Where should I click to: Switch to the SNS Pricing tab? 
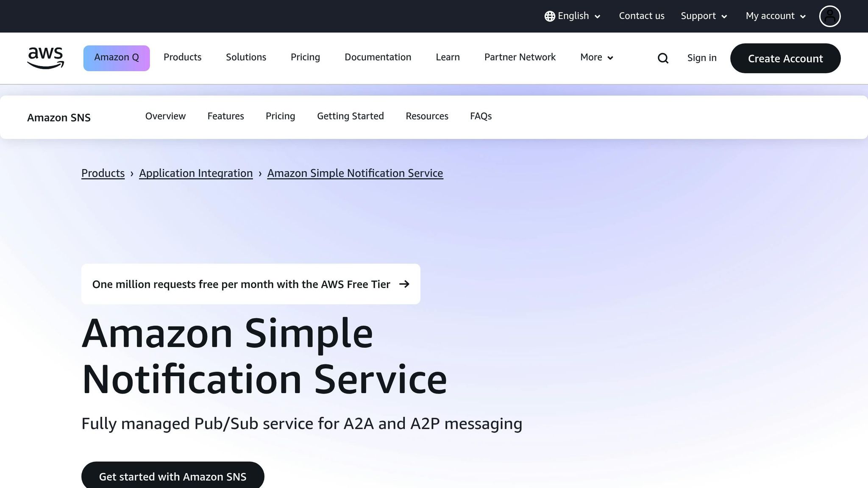(280, 116)
